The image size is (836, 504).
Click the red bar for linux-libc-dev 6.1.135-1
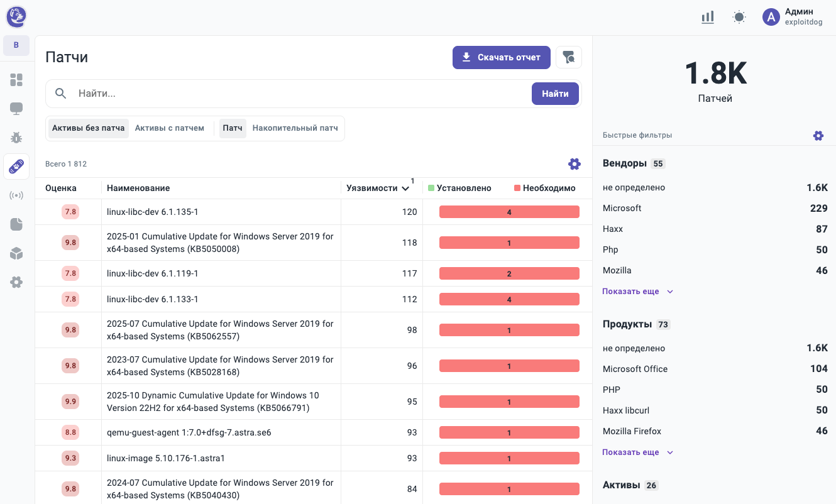pyautogui.click(x=509, y=212)
